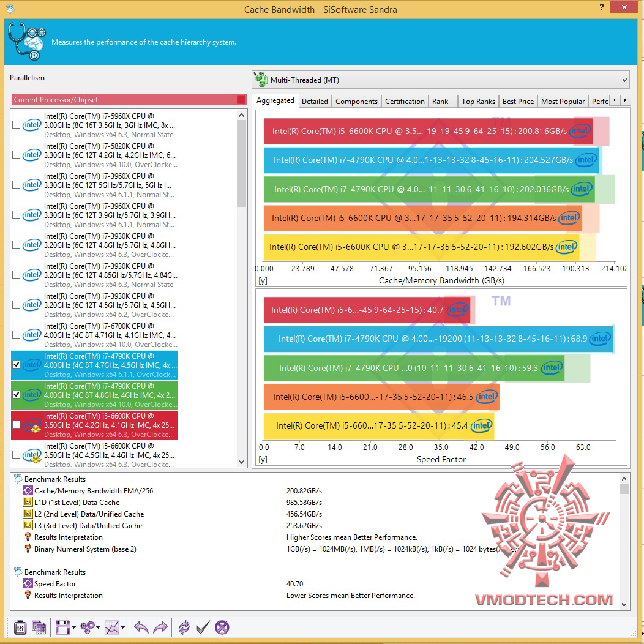Viewport: 644px width, 644px height.
Task: Click the chart graph icon in toolbar
Action: [x=112, y=627]
